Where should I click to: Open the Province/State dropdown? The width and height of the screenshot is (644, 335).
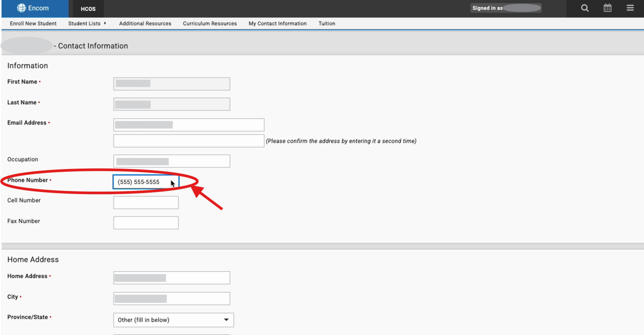[174, 320]
